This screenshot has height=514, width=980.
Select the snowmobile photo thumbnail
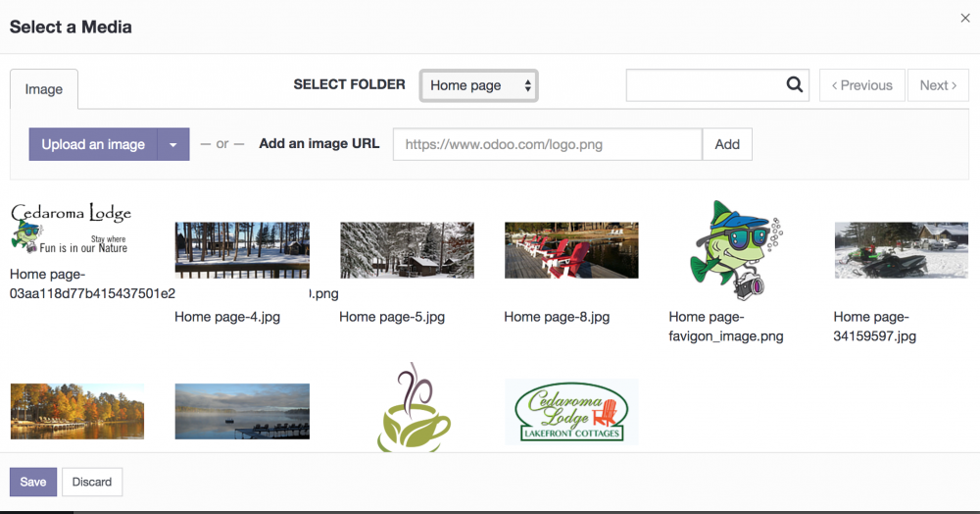click(x=902, y=250)
